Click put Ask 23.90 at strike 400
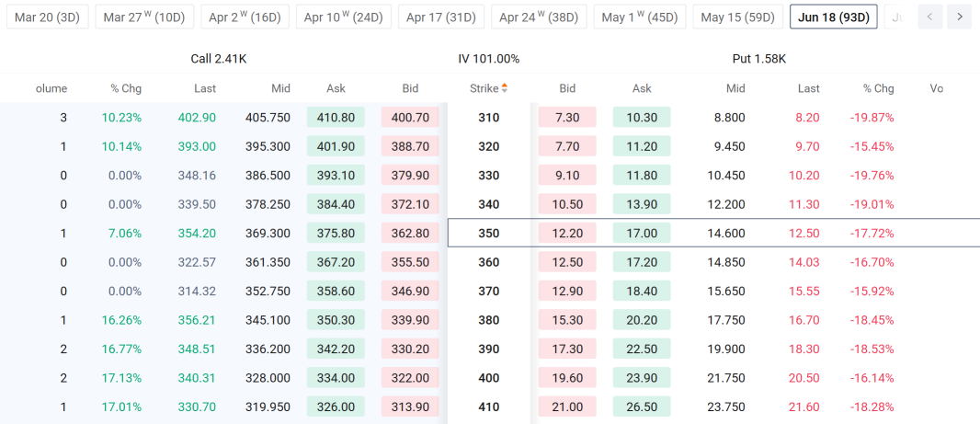The image size is (980, 424). pyautogui.click(x=642, y=378)
